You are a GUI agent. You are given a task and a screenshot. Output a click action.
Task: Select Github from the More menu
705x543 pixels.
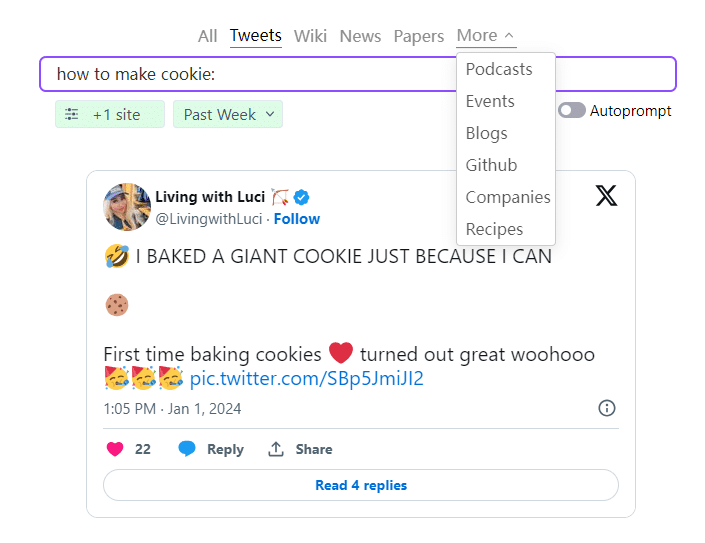491,165
